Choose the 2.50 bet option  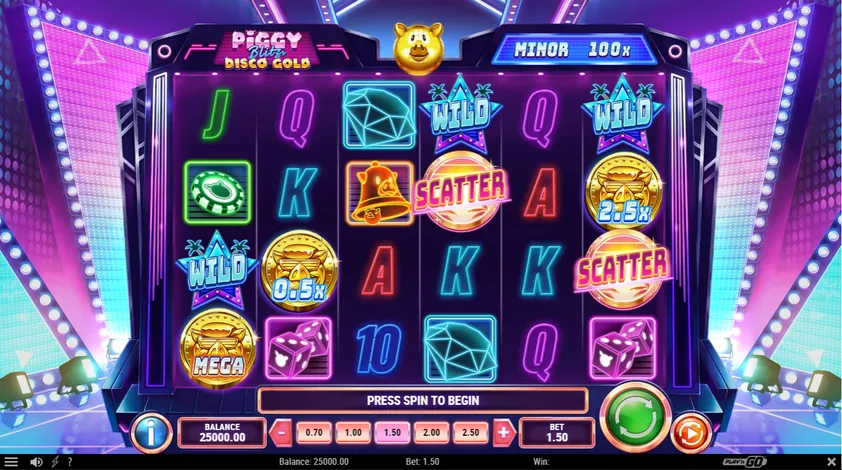click(470, 432)
